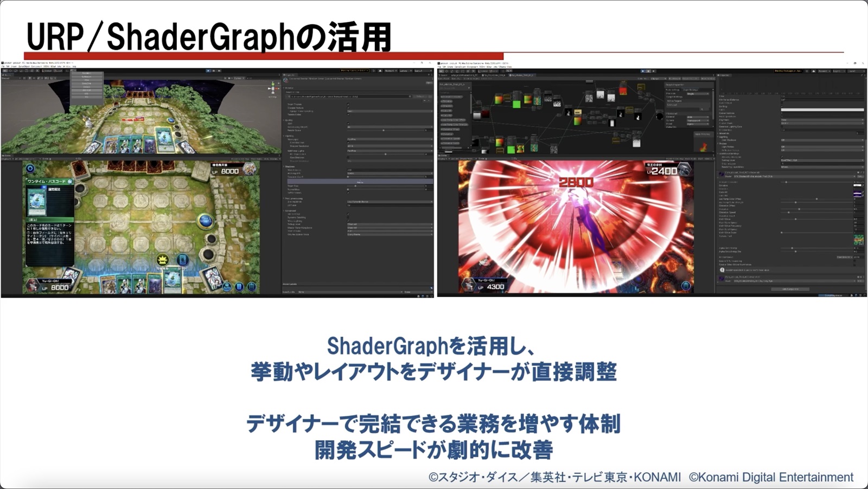Open Account menu in left Unity toolbar

pos(391,70)
